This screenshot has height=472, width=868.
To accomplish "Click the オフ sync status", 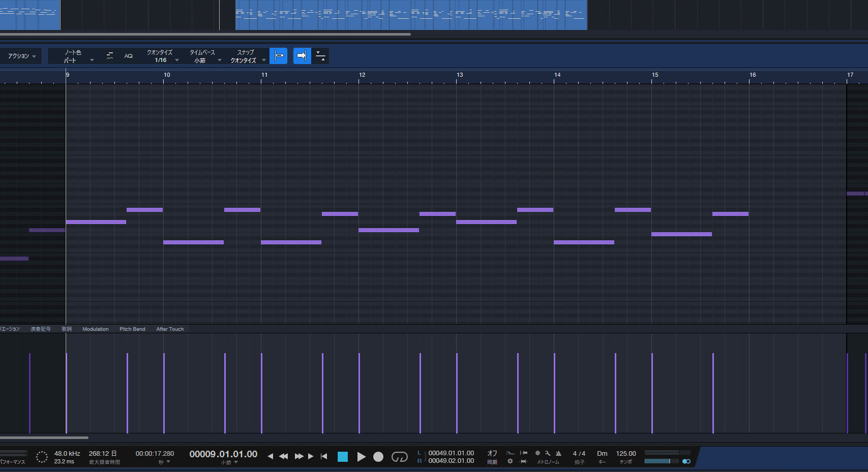I will pos(492,453).
